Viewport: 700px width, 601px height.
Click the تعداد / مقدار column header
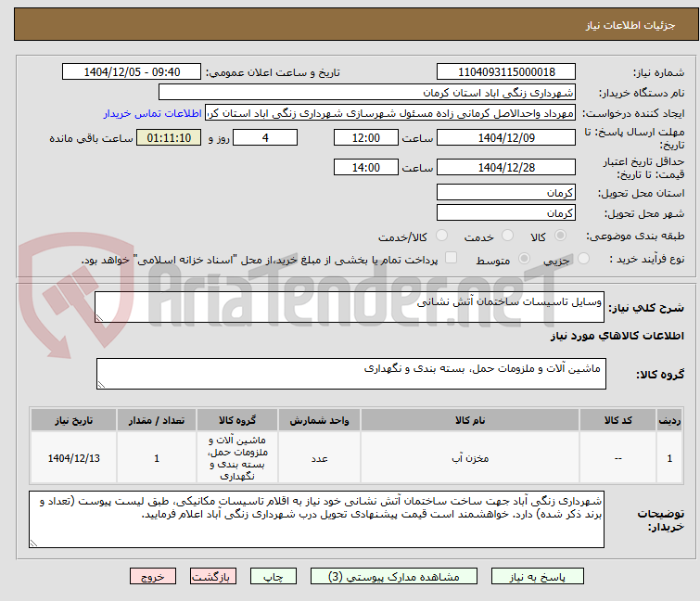157,420
